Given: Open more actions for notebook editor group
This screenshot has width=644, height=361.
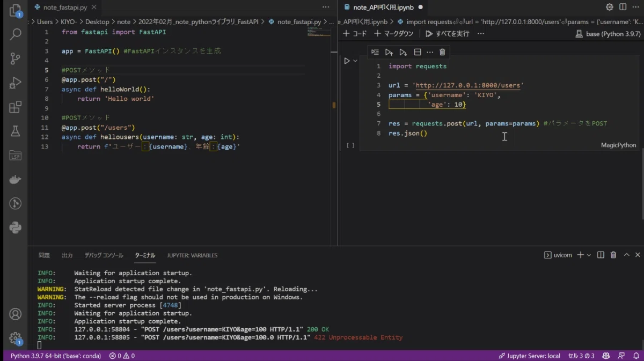Looking at the screenshot, I should coord(635,8).
